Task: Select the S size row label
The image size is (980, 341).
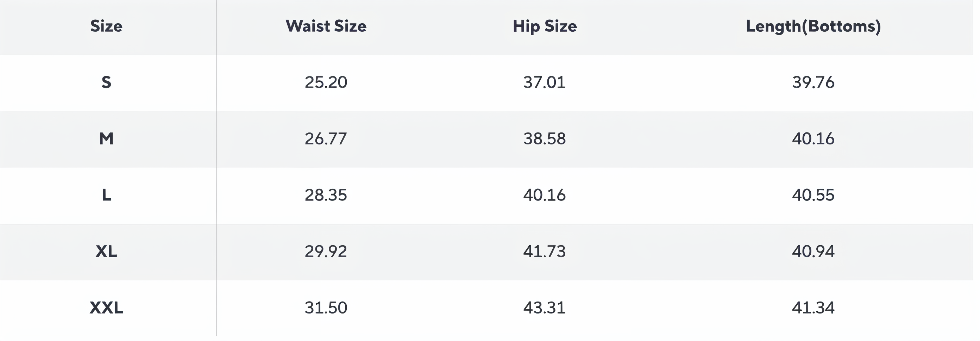Action: pos(106,82)
